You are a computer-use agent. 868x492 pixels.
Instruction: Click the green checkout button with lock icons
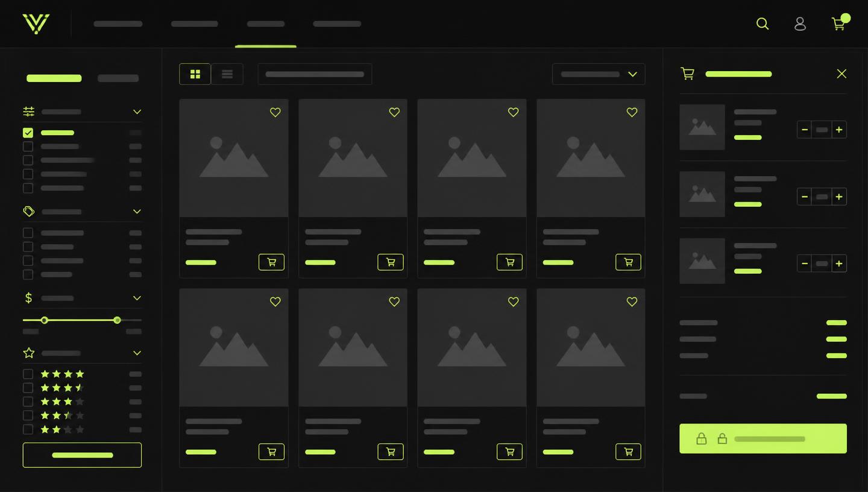point(763,438)
